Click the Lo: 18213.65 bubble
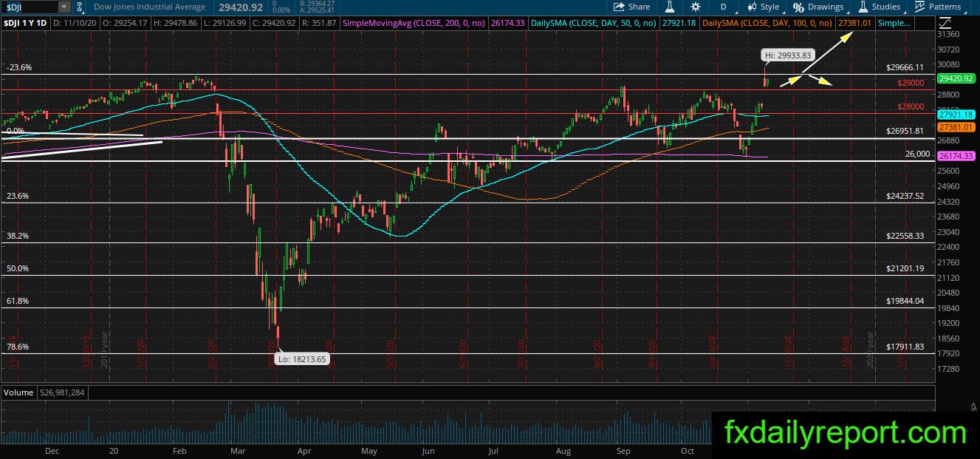The height and width of the screenshot is (459, 980). pyautogui.click(x=301, y=358)
